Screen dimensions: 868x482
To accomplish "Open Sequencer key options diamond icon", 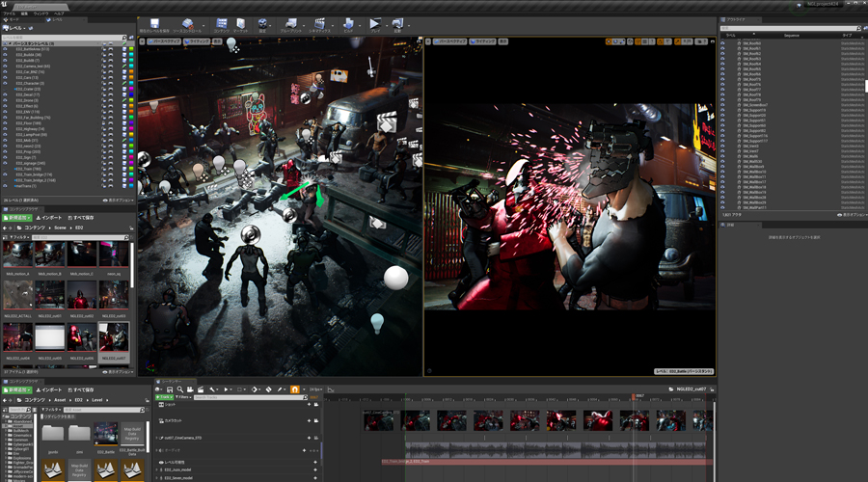I will (x=256, y=389).
